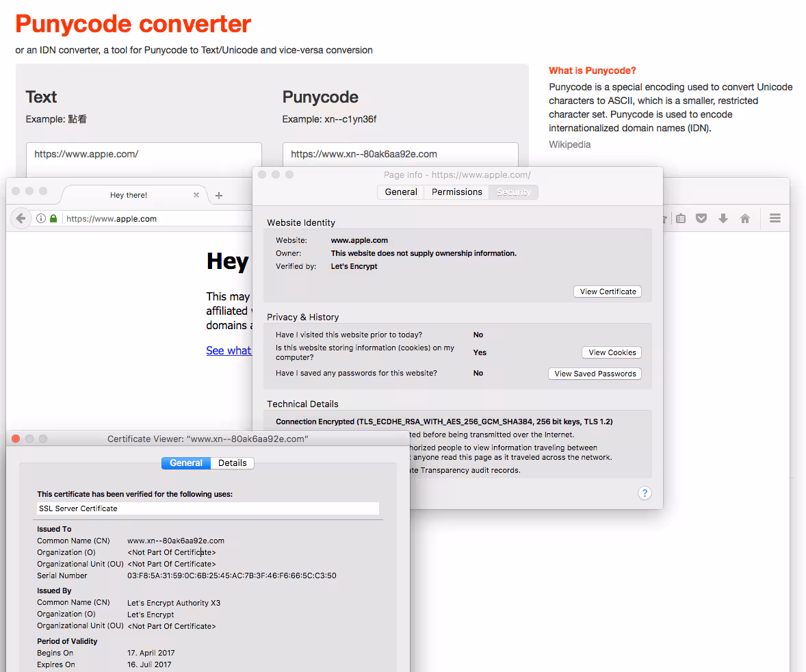Switch to Permissions tab in Page Info
Screen dimensions: 806x672
pos(456,192)
